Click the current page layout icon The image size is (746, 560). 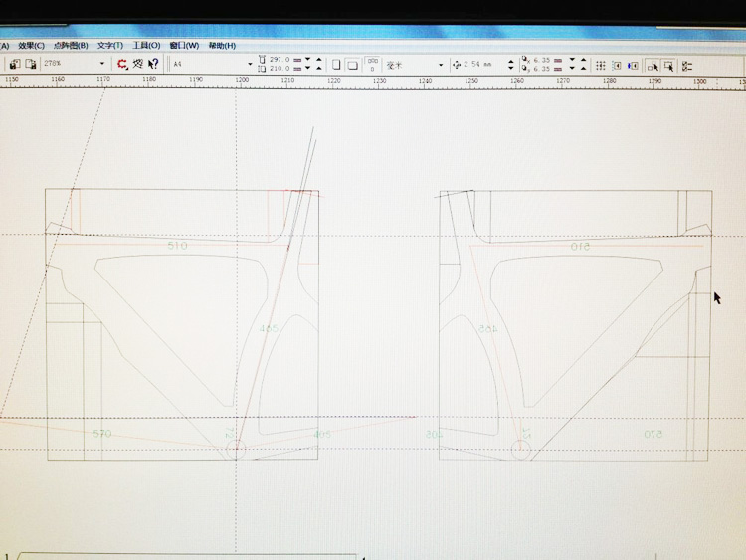pyautogui.click(x=617, y=64)
